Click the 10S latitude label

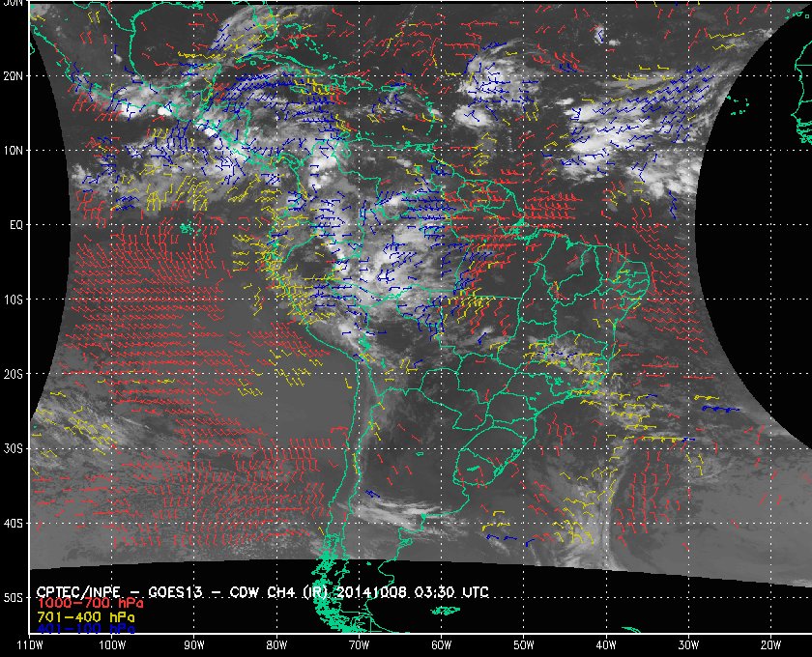coord(13,300)
